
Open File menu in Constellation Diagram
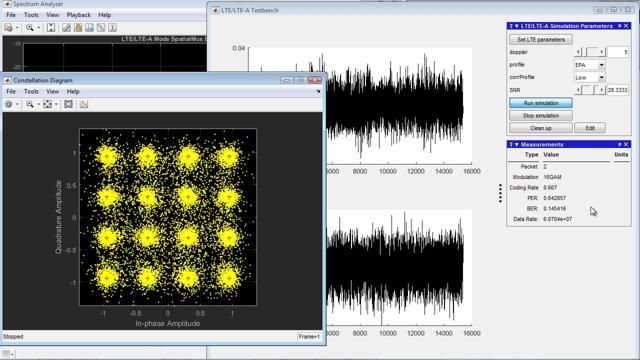[11, 91]
